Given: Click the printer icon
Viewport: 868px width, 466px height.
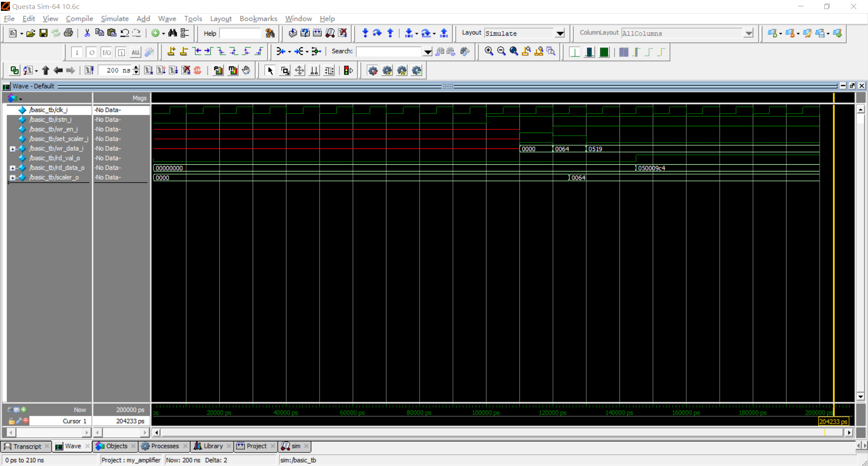Looking at the screenshot, I should [68, 33].
